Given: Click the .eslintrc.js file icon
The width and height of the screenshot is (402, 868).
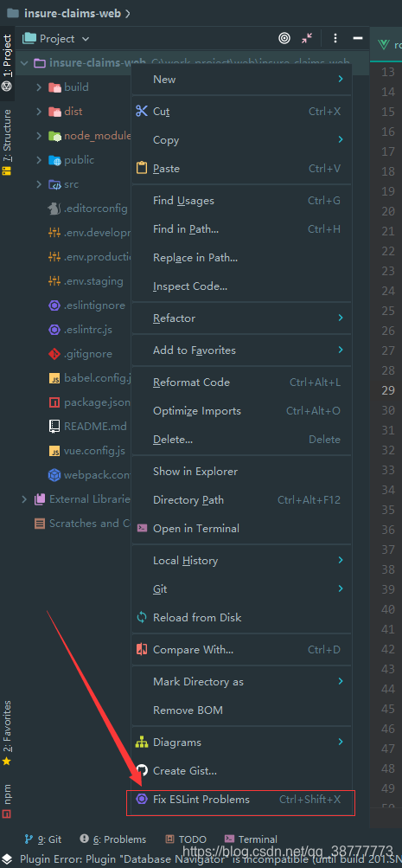Looking at the screenshot, I should (x=54, y=330).
